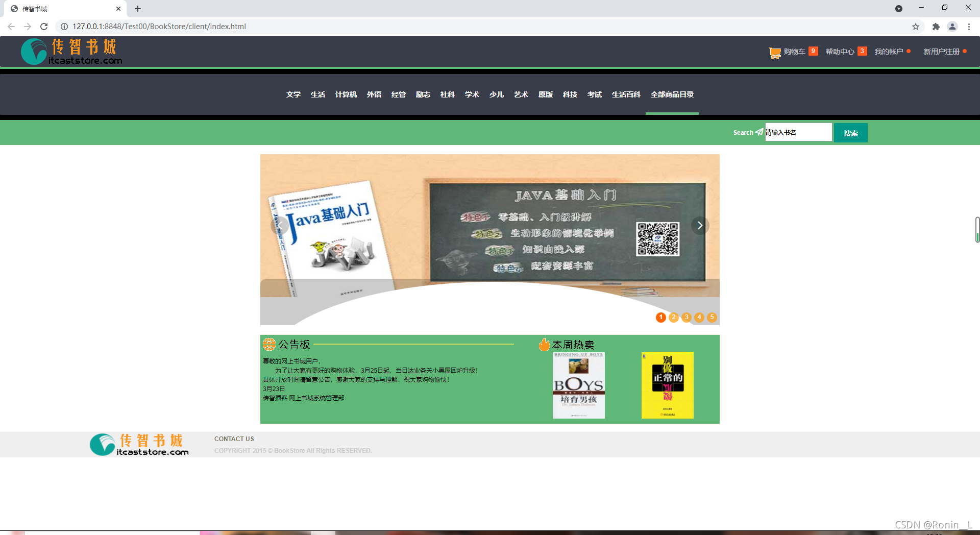Close the 传智书城 browser tab

(x=118, y=9)
